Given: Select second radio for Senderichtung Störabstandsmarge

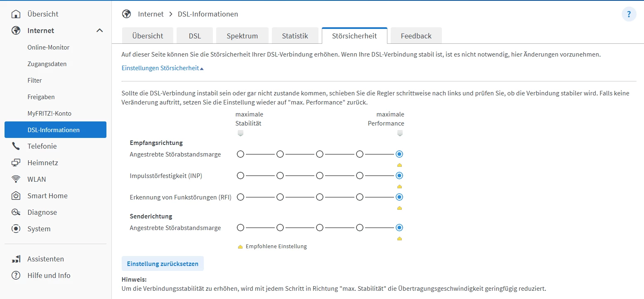Looking at the screenshot, I should 280,228.
